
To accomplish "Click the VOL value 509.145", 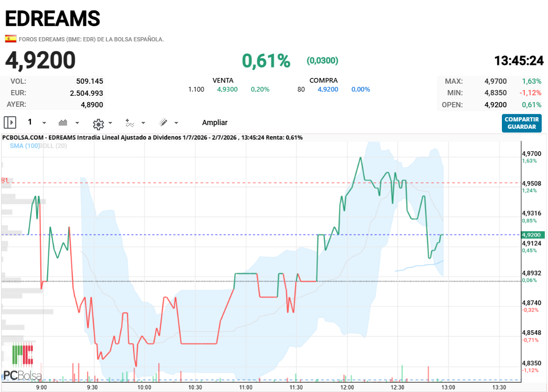I will pyautogui.click(x=90, y=81).
